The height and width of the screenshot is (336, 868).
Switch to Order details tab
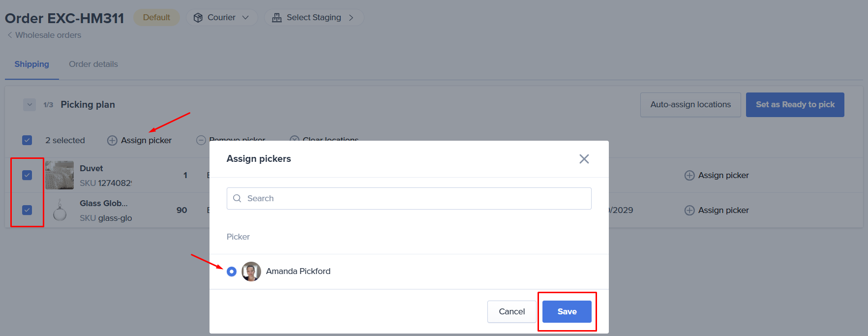(93, 64)
